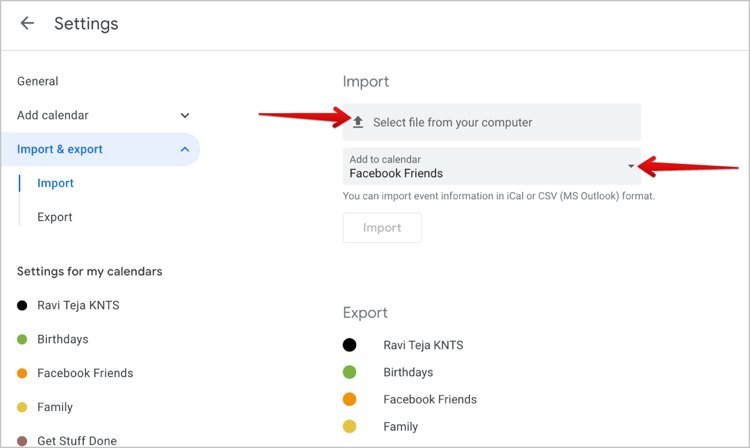Click Birthdays in the Export list
Viewport: 750px width, 448px height.
[408, 372]
